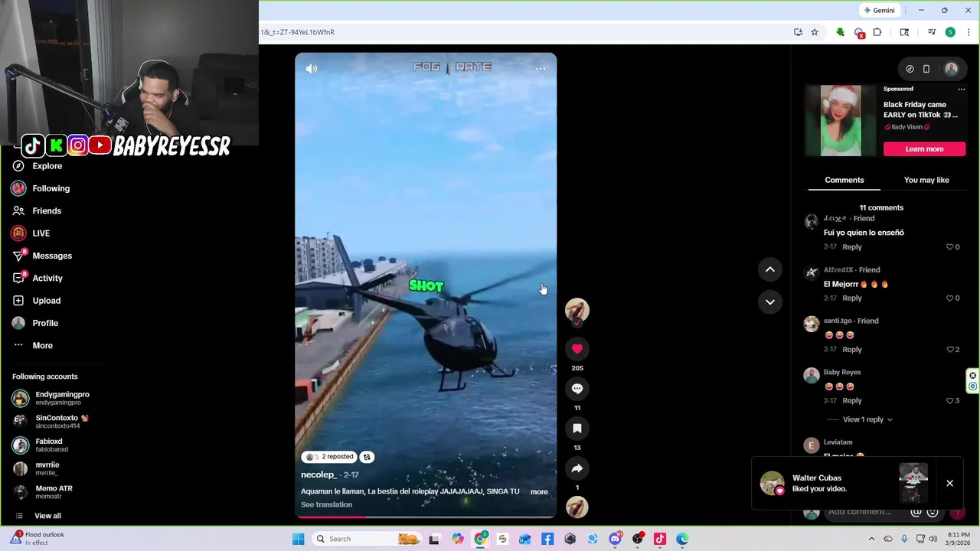The image size is (980, 551).
Task: Open Facebook from the Windows taskbar
Action: pyautogui.click(x=547, y=539)
